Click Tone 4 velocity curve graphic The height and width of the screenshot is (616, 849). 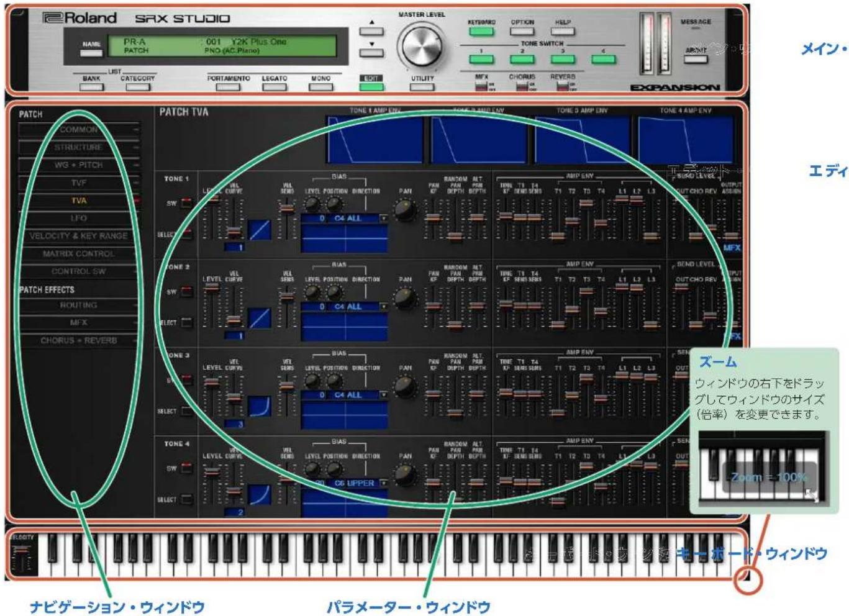tap(260, 495)
